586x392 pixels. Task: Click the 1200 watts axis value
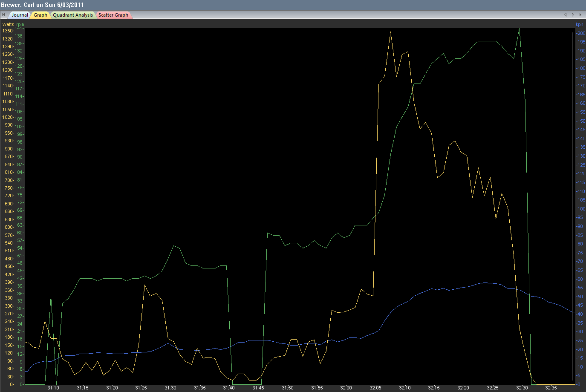[x=8, y=70]
